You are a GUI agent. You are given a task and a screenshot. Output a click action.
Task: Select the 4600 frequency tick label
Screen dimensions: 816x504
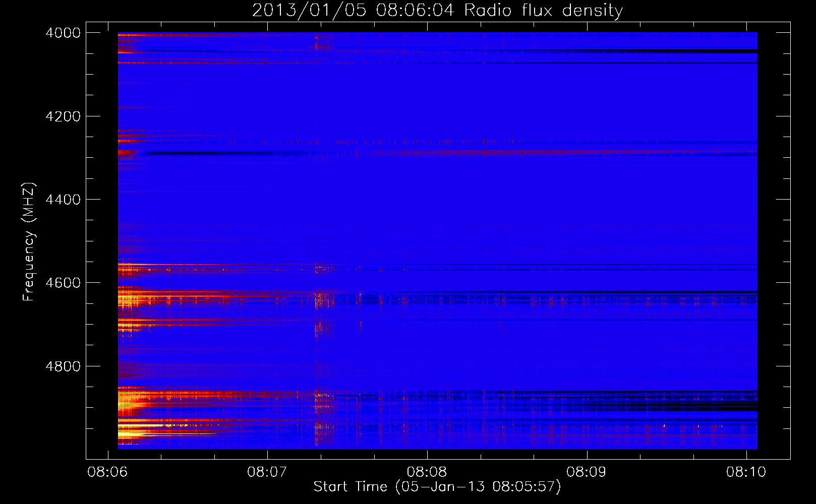(63, 283)
